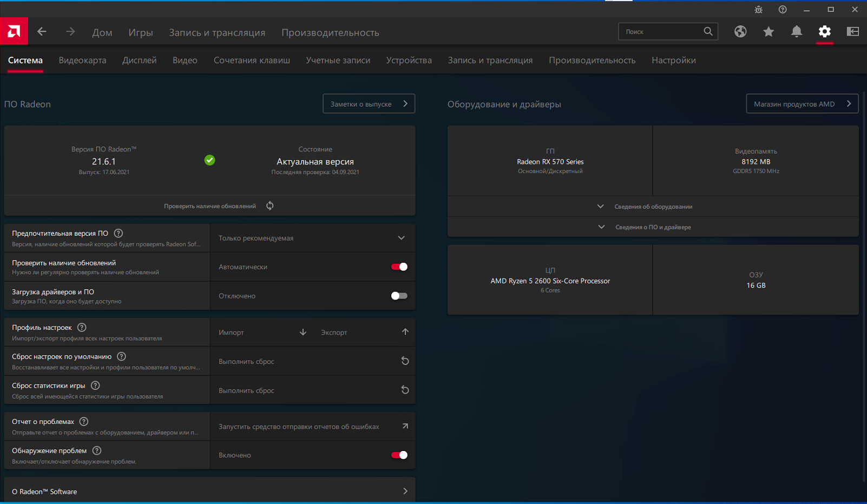
Task: Open Только рекомендуемая dropdown
Action: point(313,238)
